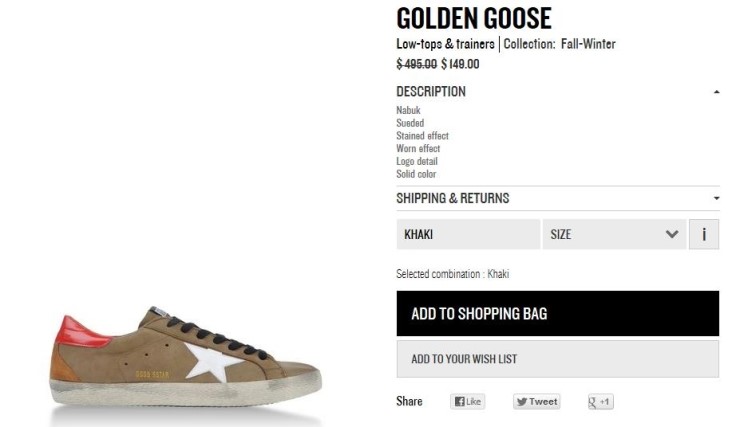Select the Khaki color option
This screenshot has height=427, width=740.
467,234
